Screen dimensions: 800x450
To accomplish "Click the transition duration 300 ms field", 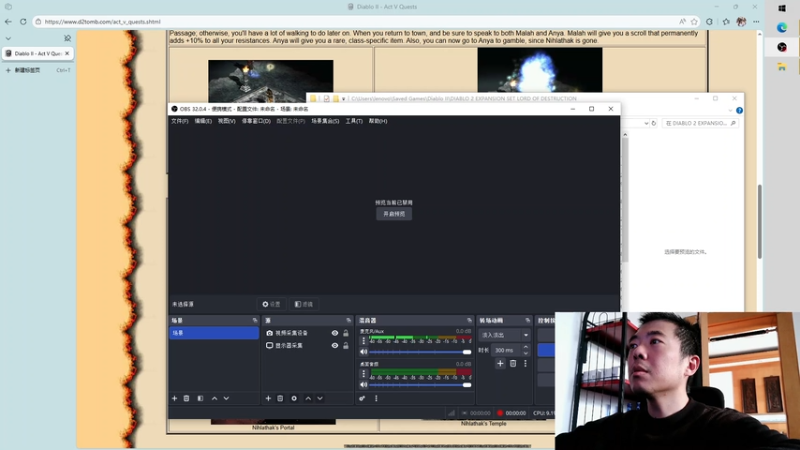I will click(506, 351).
